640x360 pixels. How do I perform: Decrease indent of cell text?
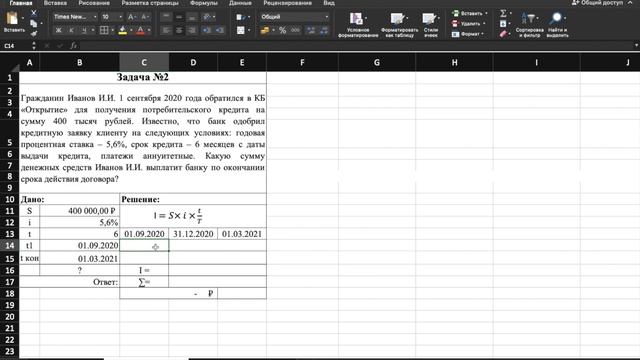tap(207, 30)
